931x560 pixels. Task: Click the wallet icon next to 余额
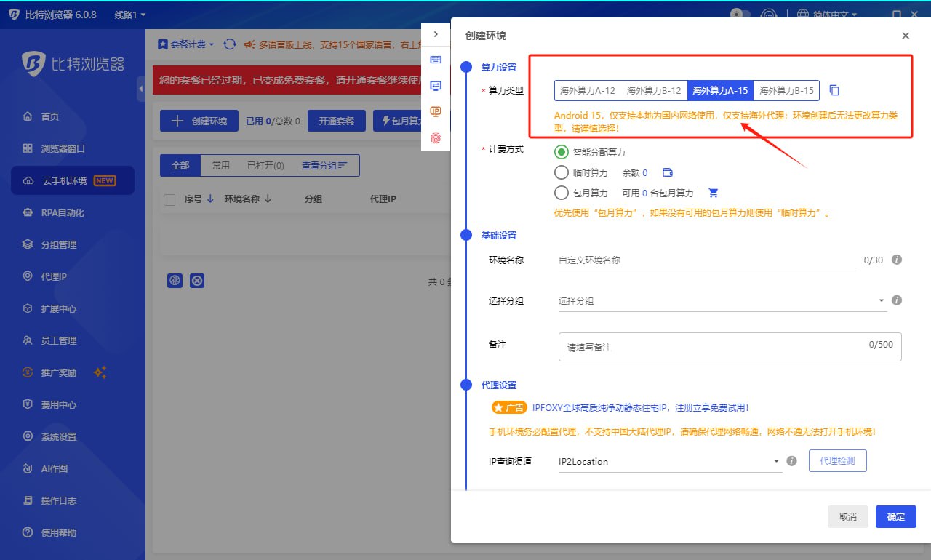pos(667,173)
